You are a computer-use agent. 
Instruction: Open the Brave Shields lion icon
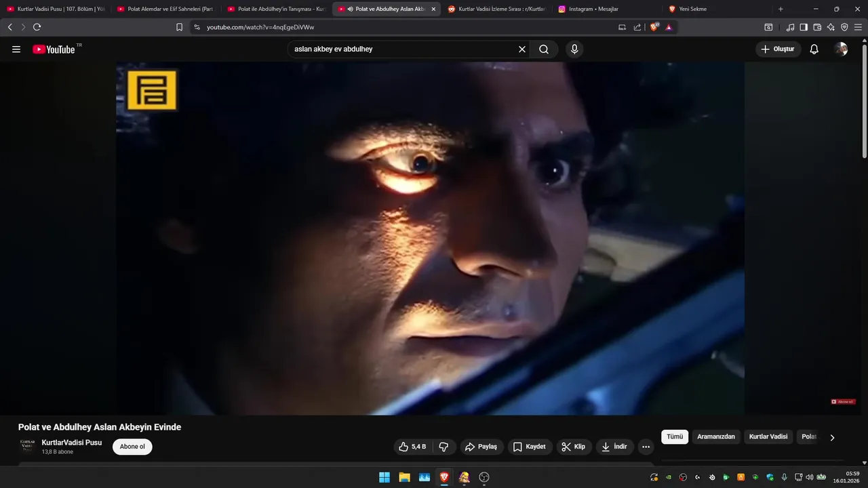654,27
